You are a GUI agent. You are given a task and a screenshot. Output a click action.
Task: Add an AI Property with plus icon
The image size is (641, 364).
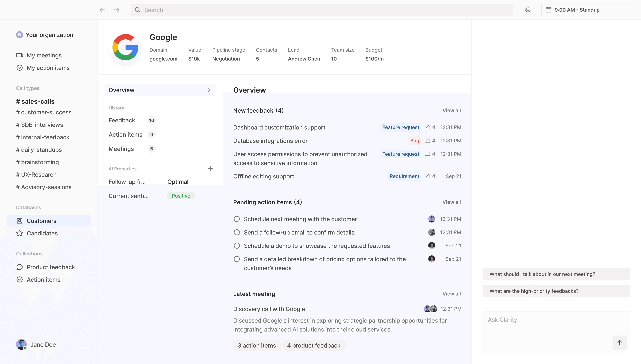[x=211, y=169]
